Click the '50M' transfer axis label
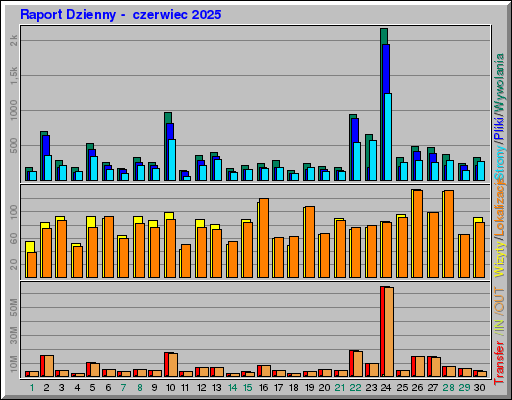This screenshot has width=512, height=400. [x=14, y=307]
